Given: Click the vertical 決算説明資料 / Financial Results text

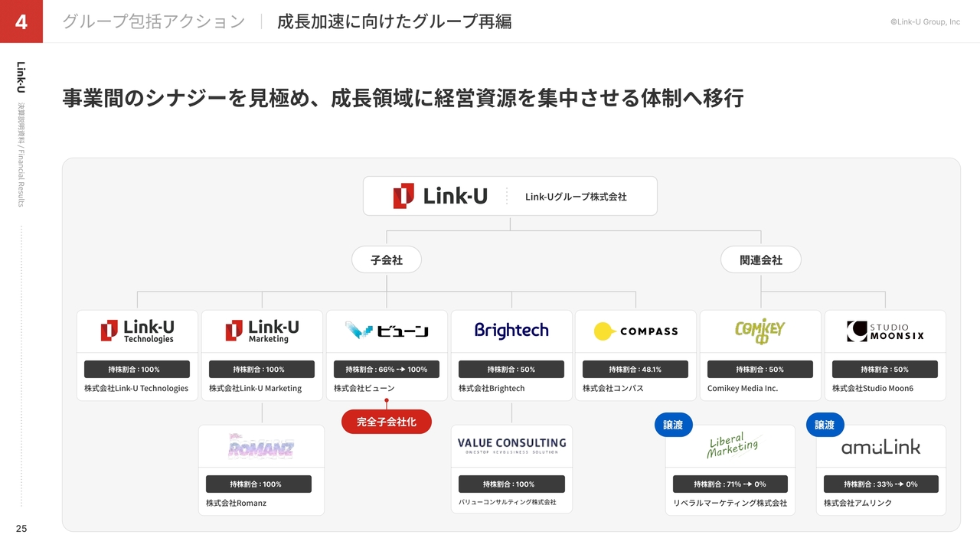Looking at the screenshot, I should coord(21,155).
